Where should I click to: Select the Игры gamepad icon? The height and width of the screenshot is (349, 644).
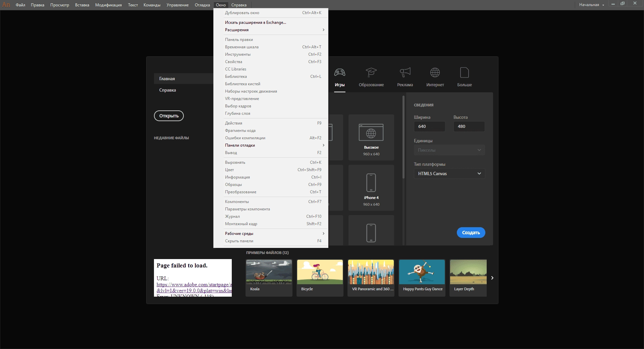click(x=340, y=72)
